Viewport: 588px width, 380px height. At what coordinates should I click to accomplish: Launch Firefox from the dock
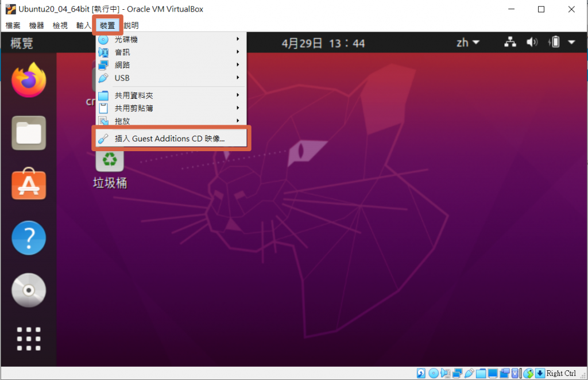coord(29,80)
